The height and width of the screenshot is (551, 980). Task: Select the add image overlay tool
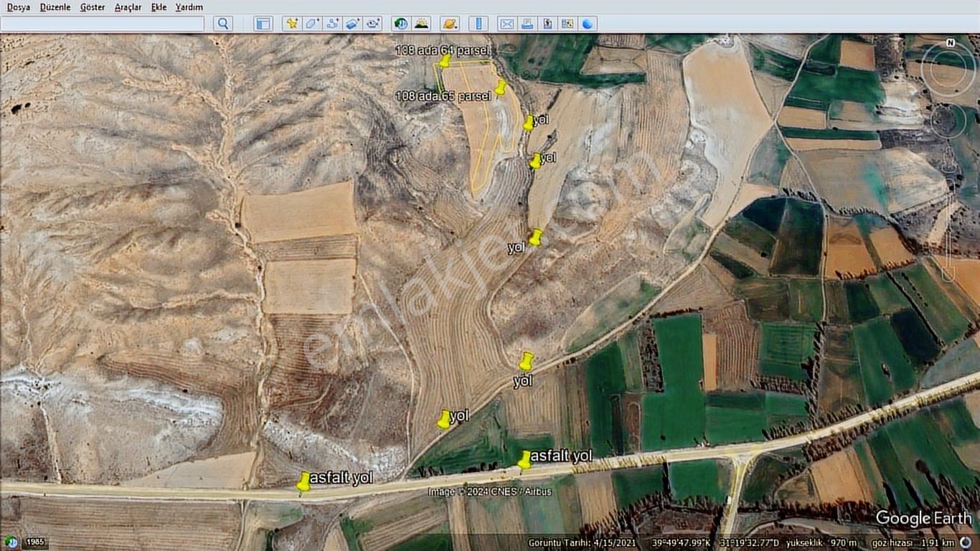(x=352, y=24)
